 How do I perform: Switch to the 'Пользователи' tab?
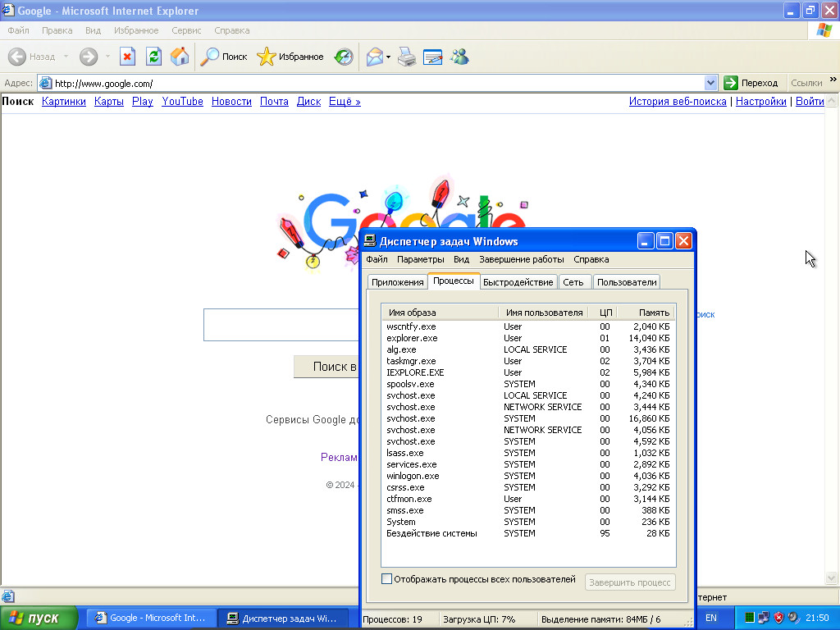tap(627, 282)
